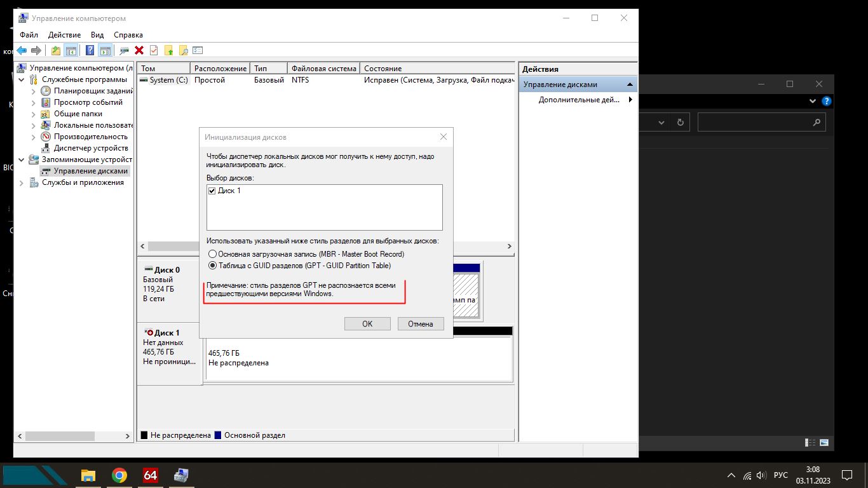Select the Диск 1 label block
Viewport: 868px width, 488px height.
click(170, 354)
